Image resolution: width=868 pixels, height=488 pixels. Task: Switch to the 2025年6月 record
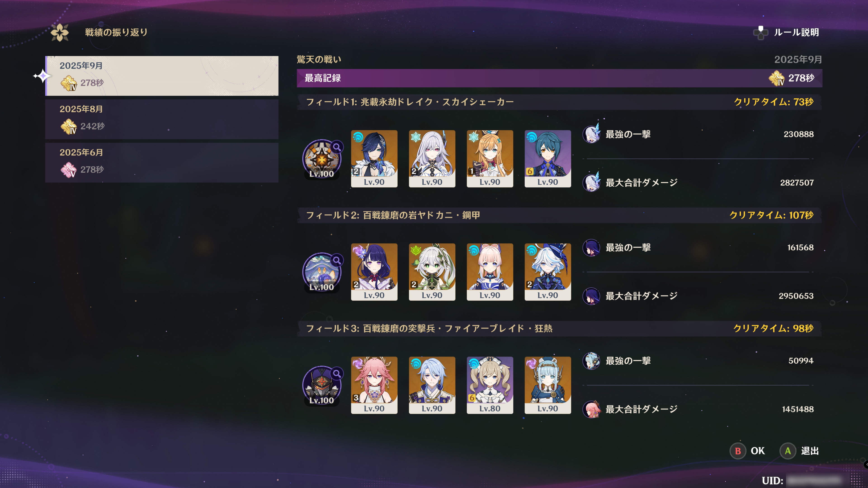pos(162,163)
